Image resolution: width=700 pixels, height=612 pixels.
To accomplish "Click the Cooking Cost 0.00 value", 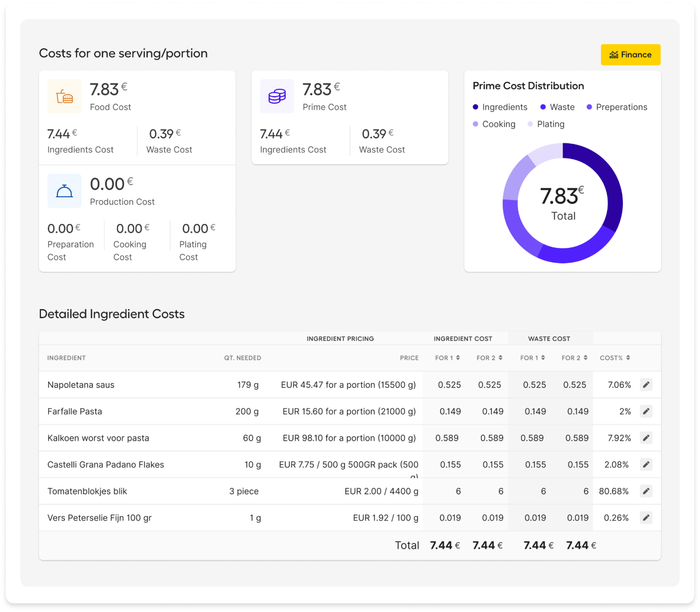I will coord(133,229).
